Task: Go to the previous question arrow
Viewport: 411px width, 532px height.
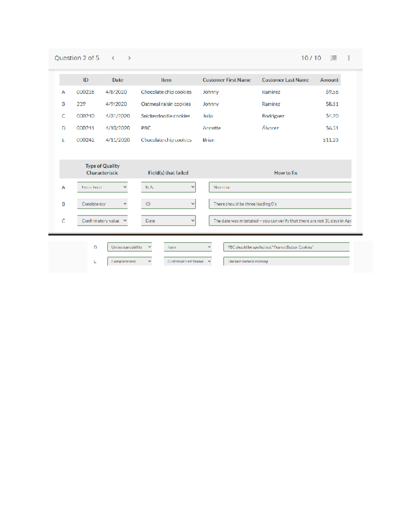Action: tap(113, 58)
